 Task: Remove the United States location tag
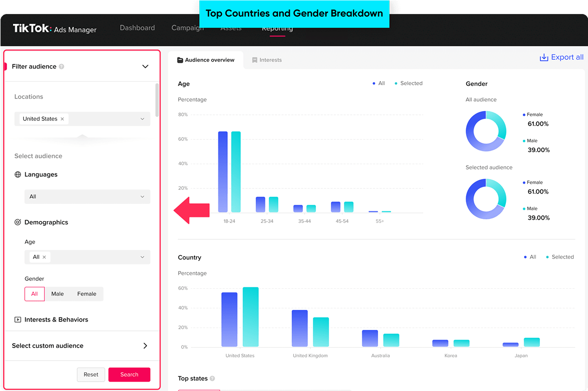coord(63,119)
